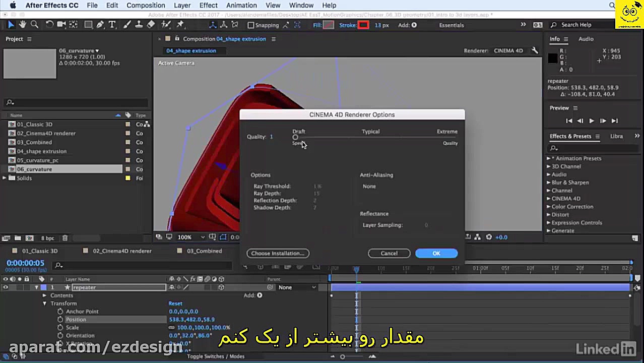Pick the Rotation tool
Screen dimensions: 644x363
pos(50,24)
